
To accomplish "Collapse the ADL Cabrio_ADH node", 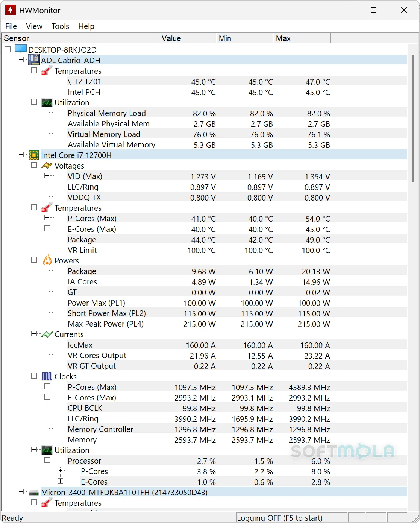I will [x=21, y=60].
